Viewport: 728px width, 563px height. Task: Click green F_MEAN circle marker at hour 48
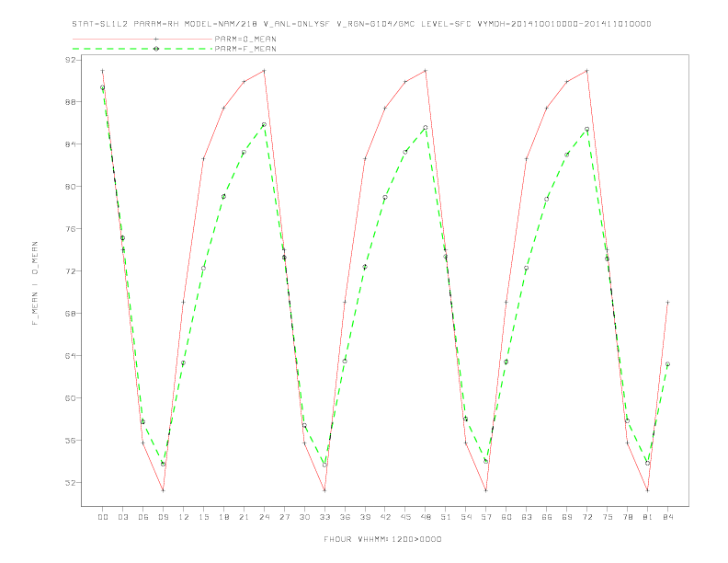point(426,127)
